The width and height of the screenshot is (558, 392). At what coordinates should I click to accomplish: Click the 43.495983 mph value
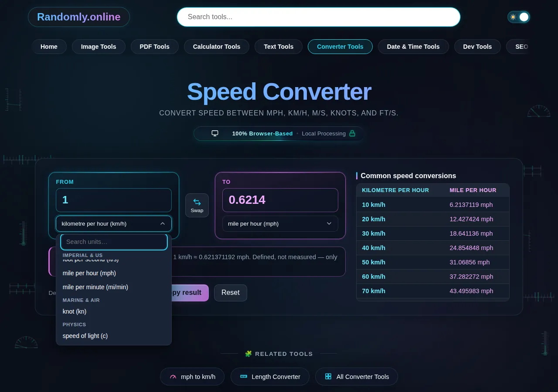471,291
